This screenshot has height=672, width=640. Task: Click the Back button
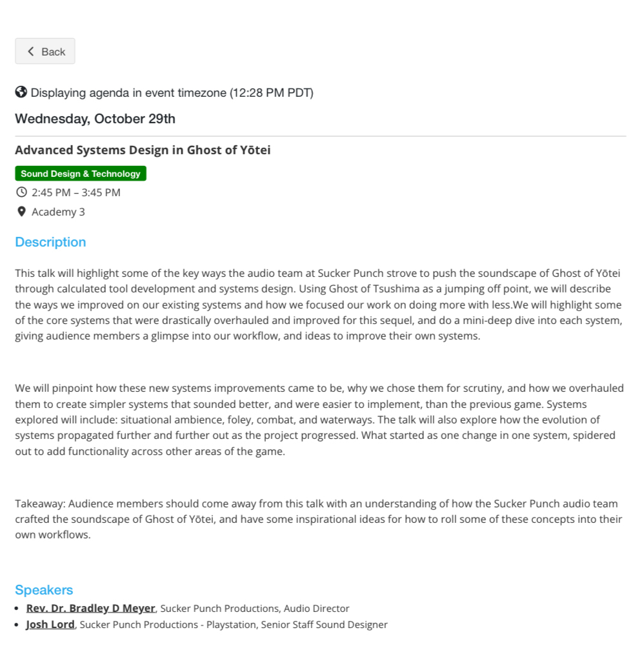click(x=45, y=52)
